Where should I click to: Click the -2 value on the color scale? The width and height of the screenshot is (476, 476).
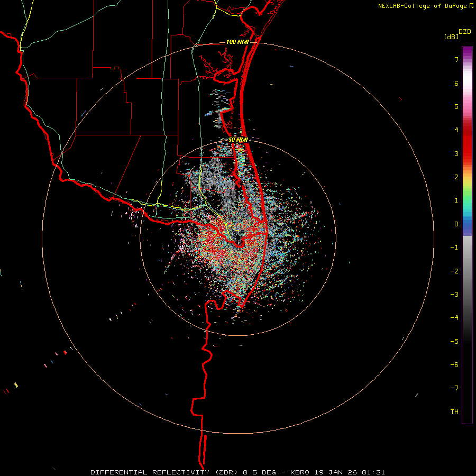click(454, 271)
